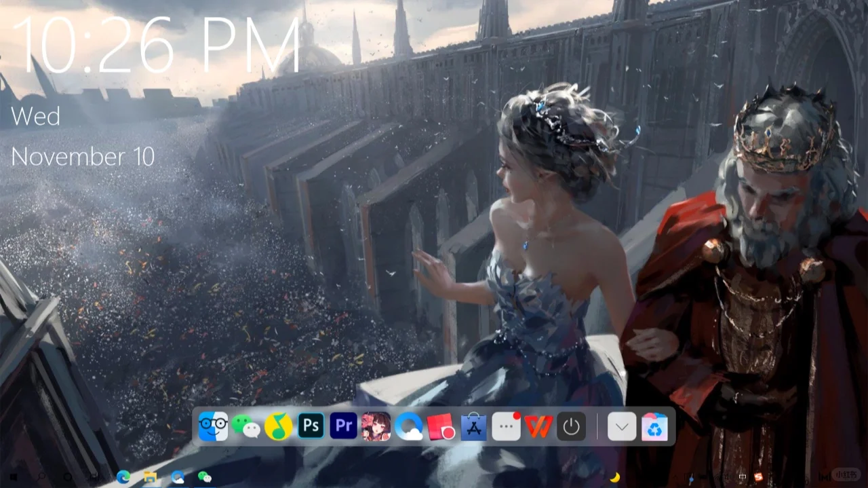Image resolution: width=868 pixels, height=488 pixels.
Task: Open File Explorer on the taskbar
Action: (x=151, y=477)
